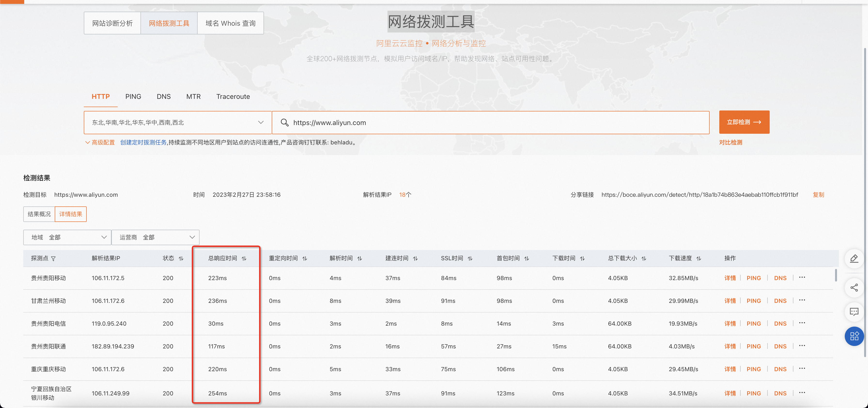868x408 pixels.
Task: Select the 详情结果 view toggle
Action: (70, 214)
